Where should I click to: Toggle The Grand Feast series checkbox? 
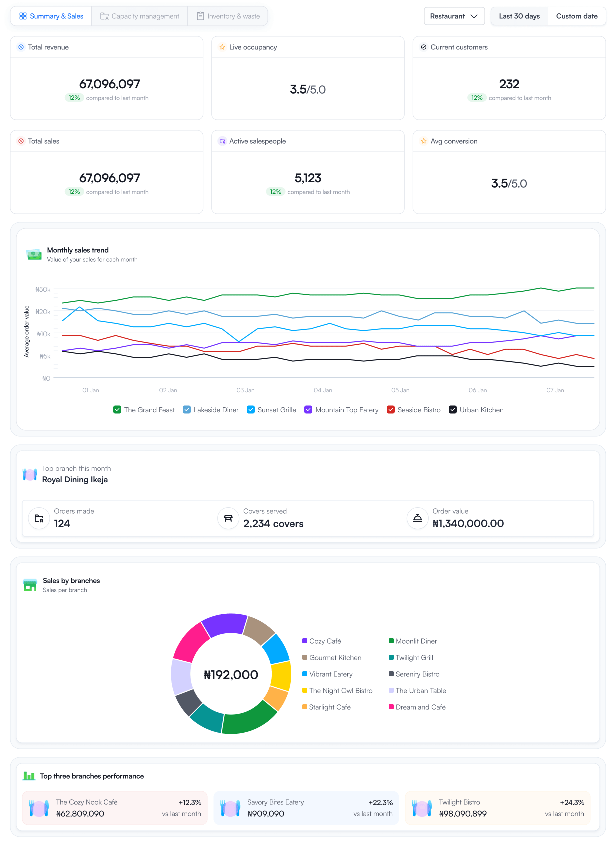[x=117, y=409]
